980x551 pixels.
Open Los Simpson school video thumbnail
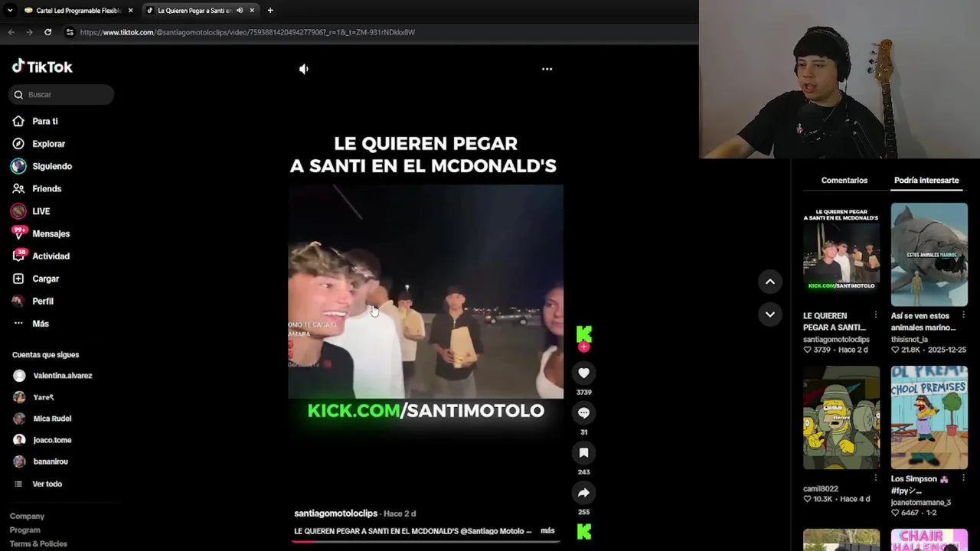coord(929,417)
